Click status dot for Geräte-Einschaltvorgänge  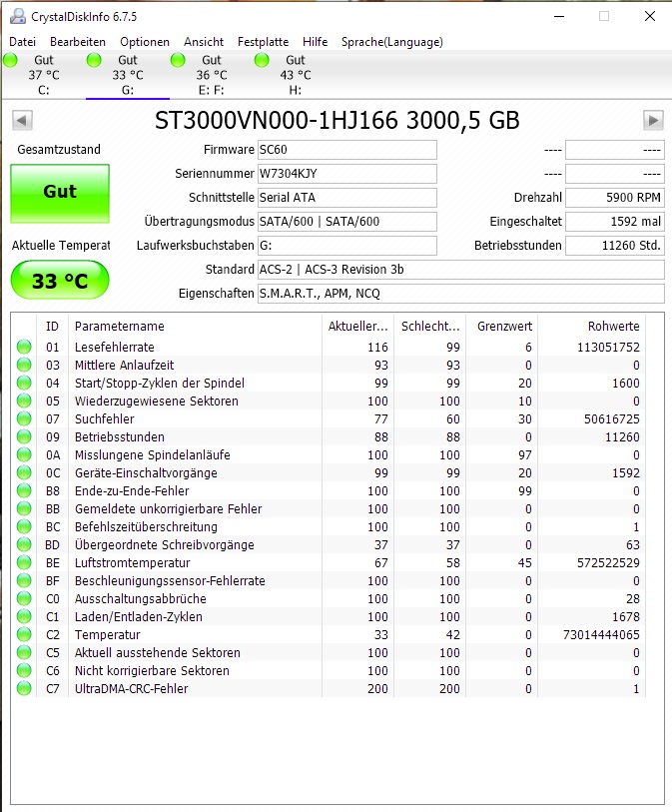[x=24, y=472]
